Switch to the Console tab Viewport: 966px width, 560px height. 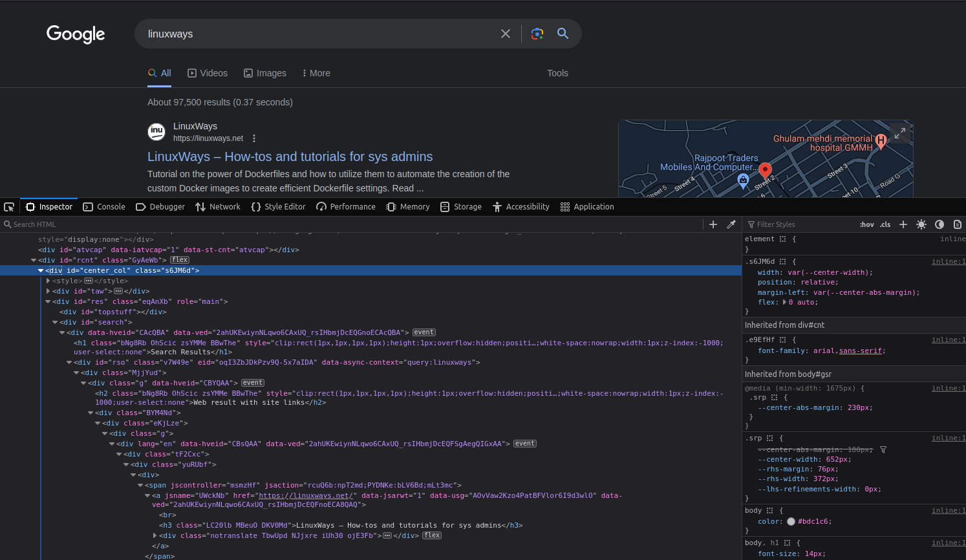(x=104, y=207)
